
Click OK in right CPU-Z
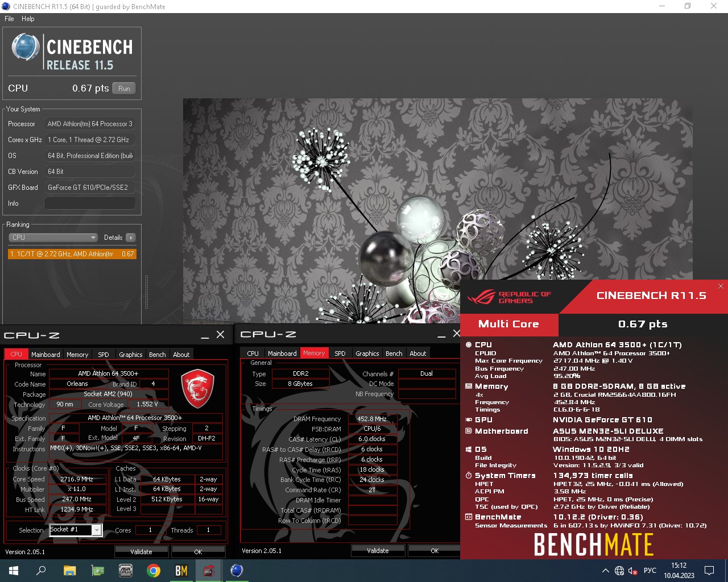(435, 550)
